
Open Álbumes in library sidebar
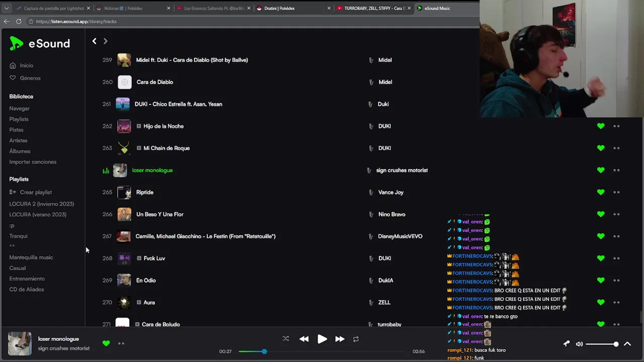pos(20,151)
